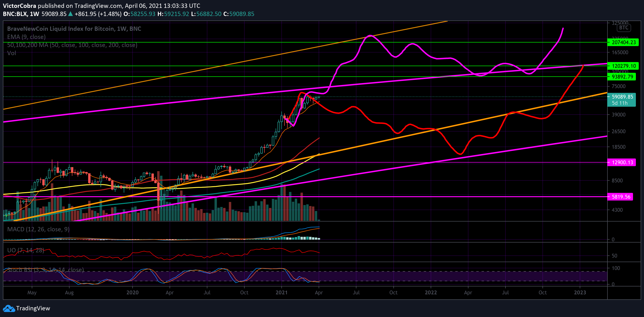644x317 pixels.
Task: Click the C:59089.85 close value
Action: [239, 14]
